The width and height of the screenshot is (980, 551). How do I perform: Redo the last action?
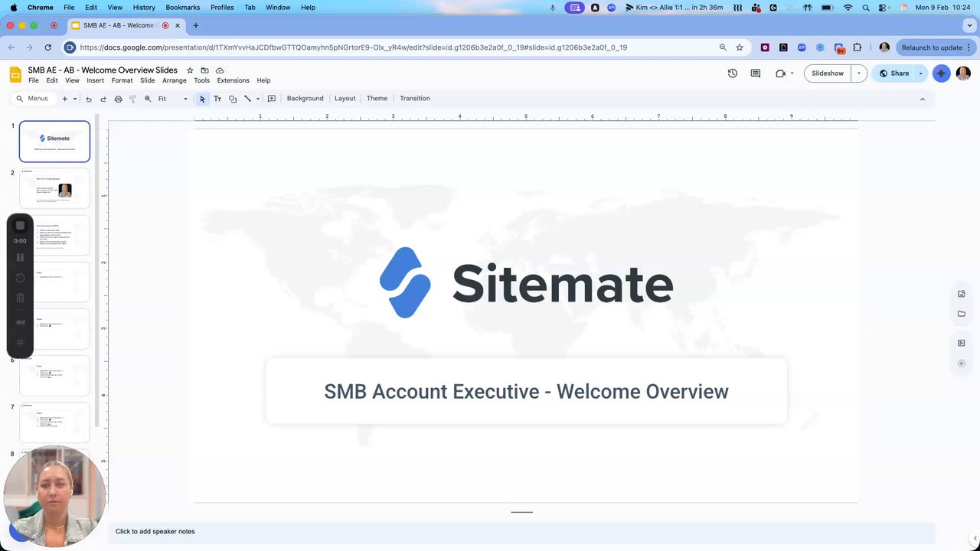[103, 99]
